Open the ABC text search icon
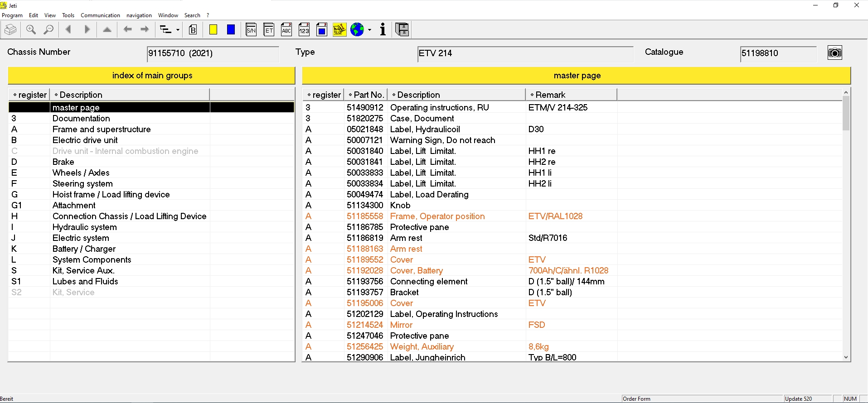This screenshot has width=868, height=403. coord(286,30)
